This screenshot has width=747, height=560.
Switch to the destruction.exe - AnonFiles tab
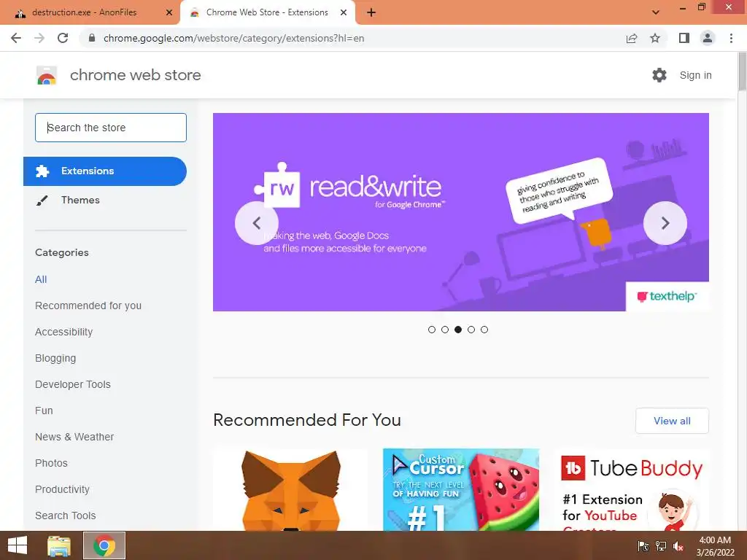pyautogui.click(x=84, y=12)
